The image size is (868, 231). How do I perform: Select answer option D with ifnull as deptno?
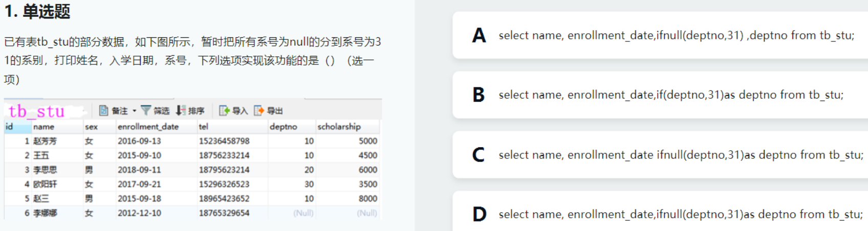[x=660, y=214]
